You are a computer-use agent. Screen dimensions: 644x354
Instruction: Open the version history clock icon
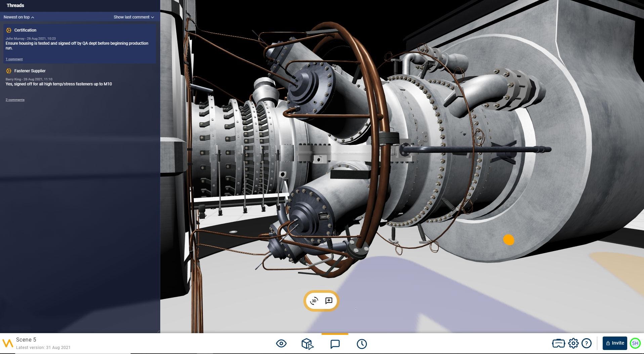[362, 344]
